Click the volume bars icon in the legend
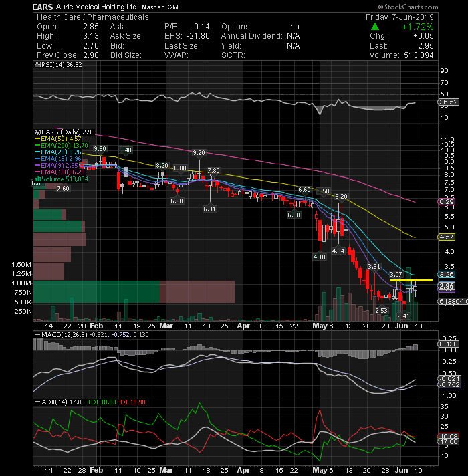Viewport: 468px width, 476px height. click(38, 178)
